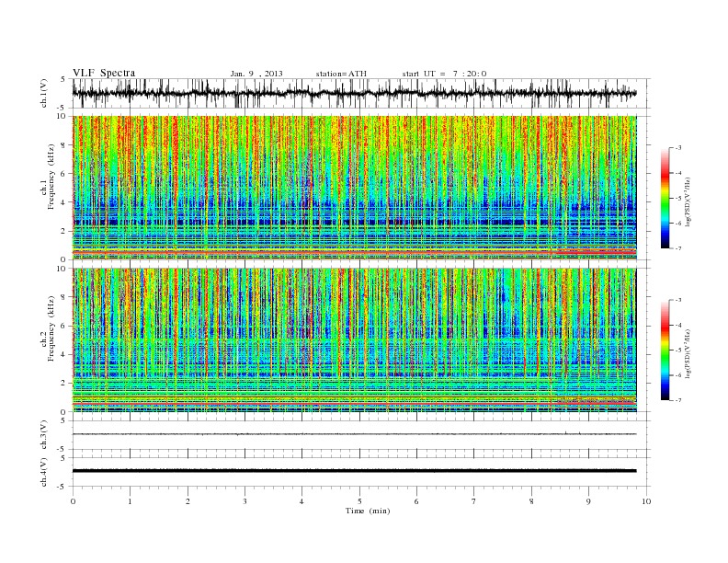Click the "VLF Spectra" plot title

(104, 73)
